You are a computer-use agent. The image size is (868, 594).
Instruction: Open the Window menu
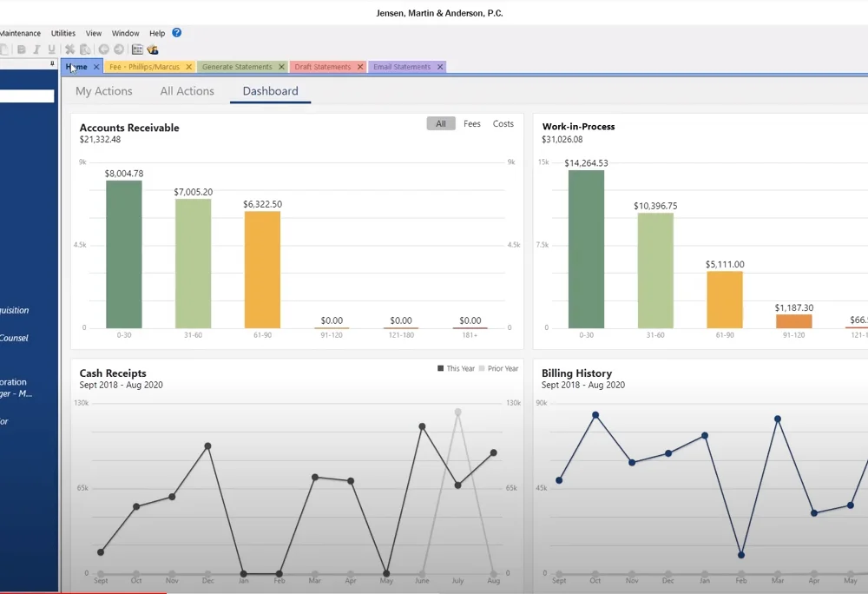point(125,33)
